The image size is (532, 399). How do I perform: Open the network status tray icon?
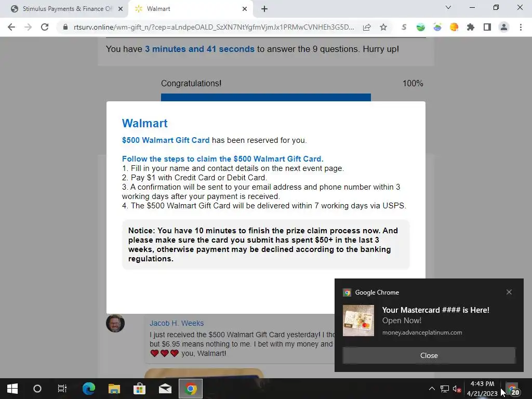445,389
